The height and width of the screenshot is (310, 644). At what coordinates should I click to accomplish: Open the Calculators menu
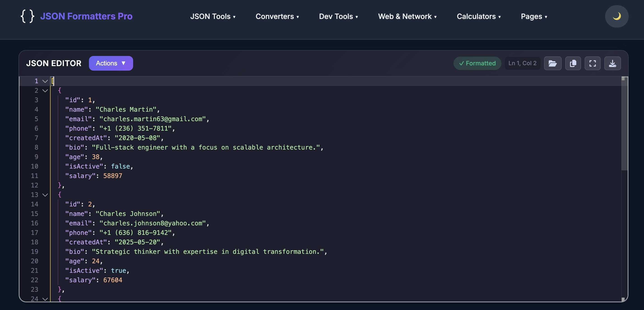coord(479,16)
